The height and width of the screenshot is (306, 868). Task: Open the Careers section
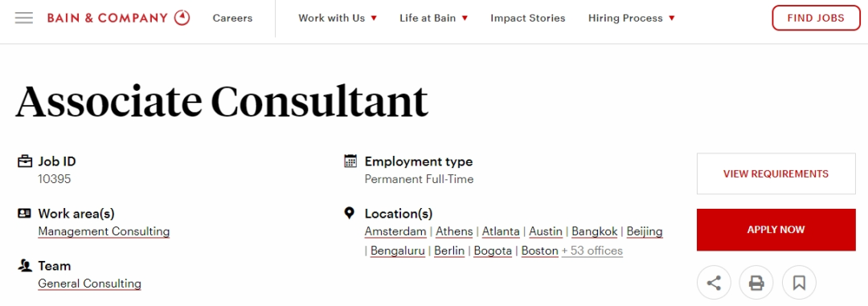click(232, 18)
